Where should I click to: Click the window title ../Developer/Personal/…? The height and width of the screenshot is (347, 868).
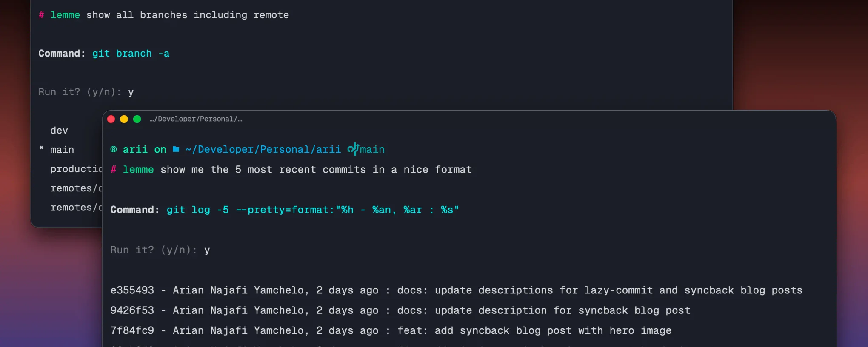pos(196,119)
